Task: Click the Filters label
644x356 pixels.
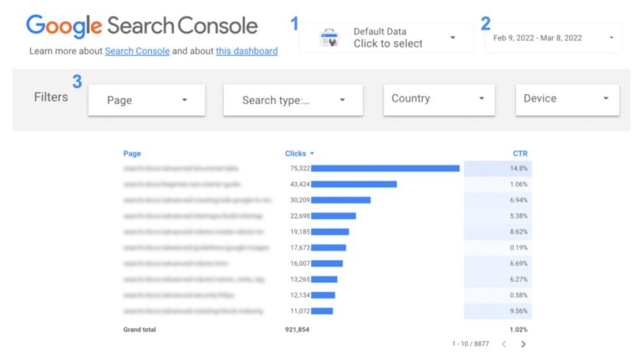Action: [x=51, y=97]
